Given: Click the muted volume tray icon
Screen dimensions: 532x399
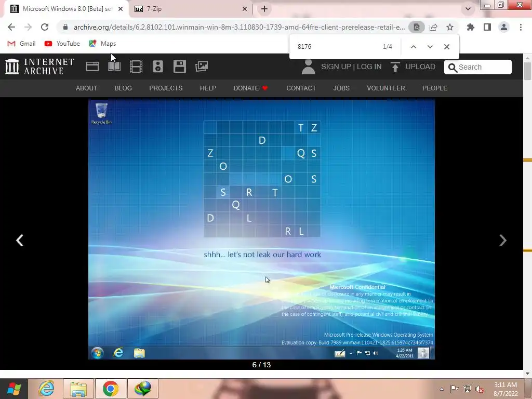Looking at the screenshot, I should pyautogui.click(x=480, y=389).
